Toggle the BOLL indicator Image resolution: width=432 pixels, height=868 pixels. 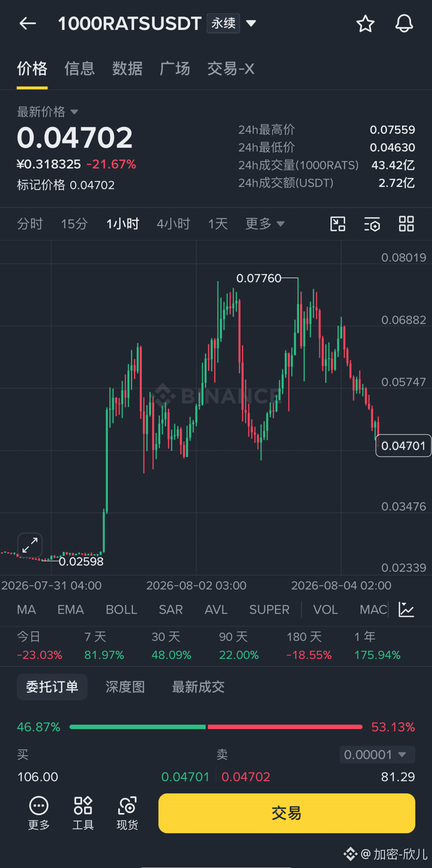(x=122, y=610)
